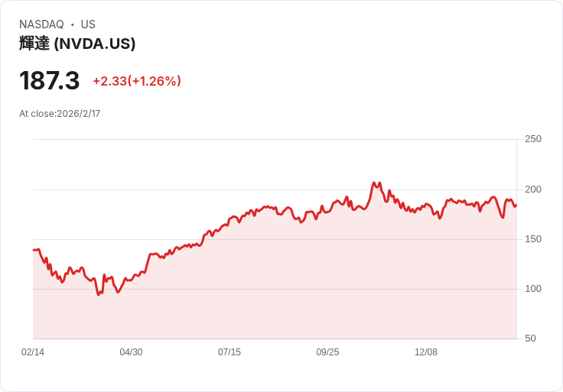Click the chart's lowest dip below 100
Image resolution: width=563 pixels, height=392 pixels.
point(99,294)
